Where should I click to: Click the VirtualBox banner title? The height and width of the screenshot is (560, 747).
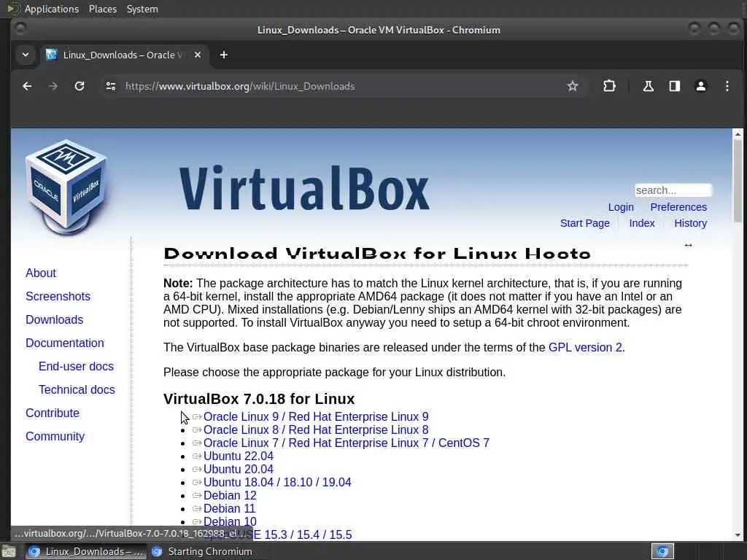pyautogui.click(x=304, y=189)
